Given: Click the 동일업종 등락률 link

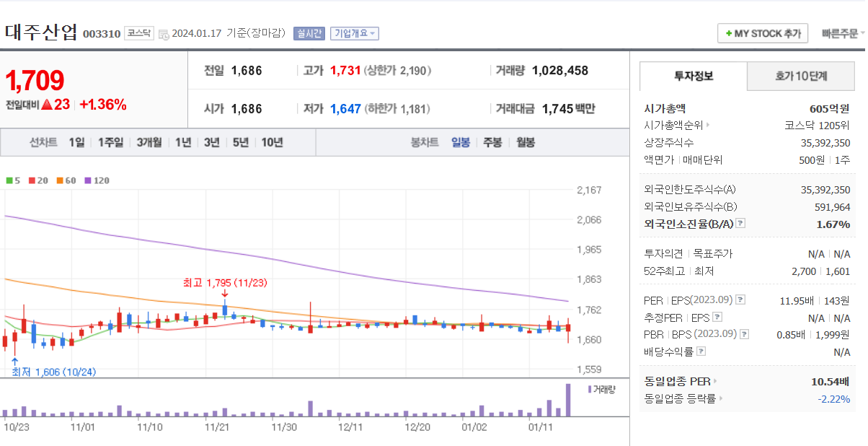Looking at the screenshot, I should [x=680, y=398].
